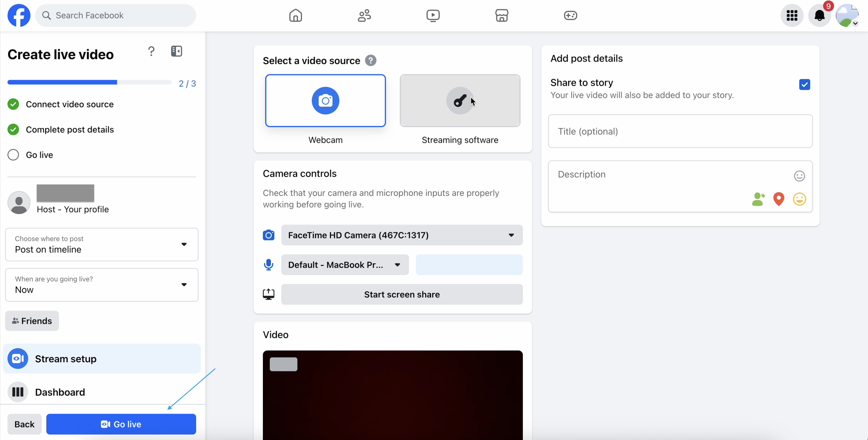
Task: Open the Marketplace storefront icon
Action: (501, 15)
